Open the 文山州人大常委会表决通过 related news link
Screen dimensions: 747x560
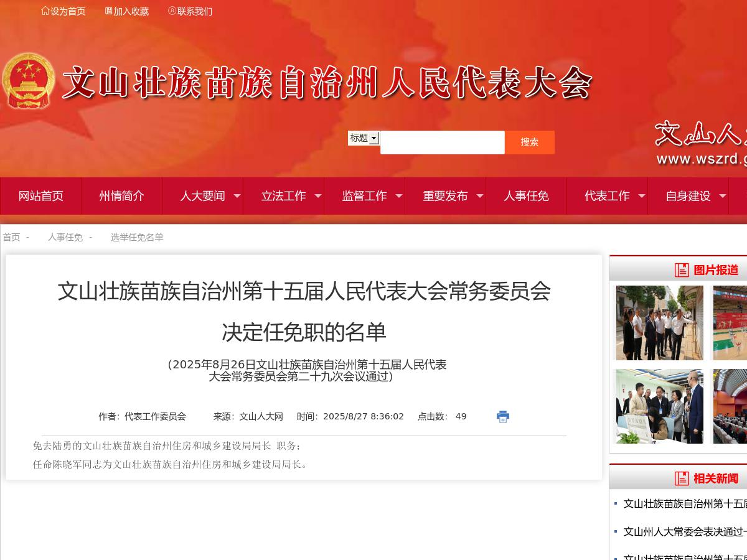click(682, 531)
